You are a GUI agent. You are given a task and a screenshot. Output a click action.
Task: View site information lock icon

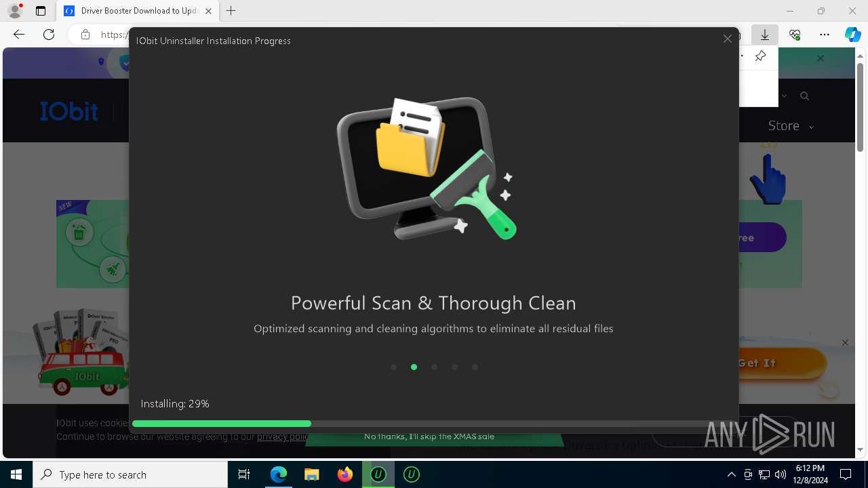pyautogui.click(x=85, y=35)
